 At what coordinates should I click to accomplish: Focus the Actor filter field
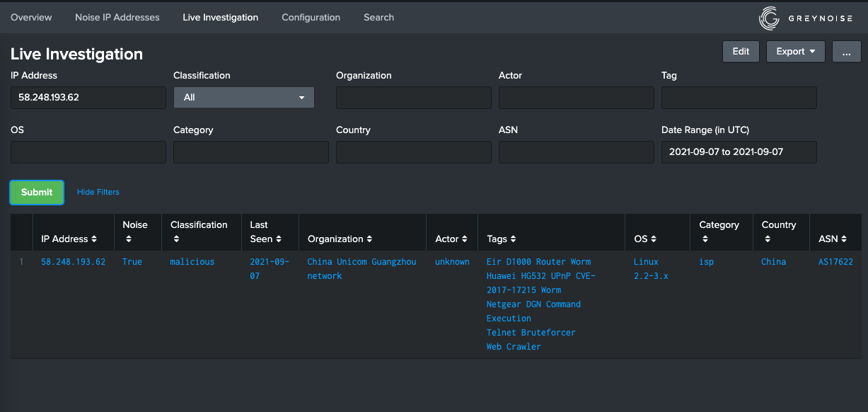point(577,98)
